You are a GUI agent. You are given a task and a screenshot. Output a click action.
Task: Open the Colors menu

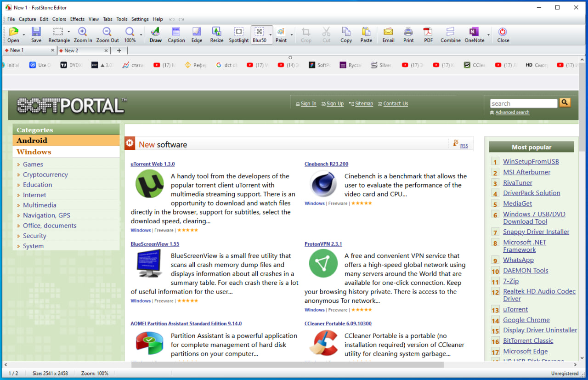tap(59, 19)
